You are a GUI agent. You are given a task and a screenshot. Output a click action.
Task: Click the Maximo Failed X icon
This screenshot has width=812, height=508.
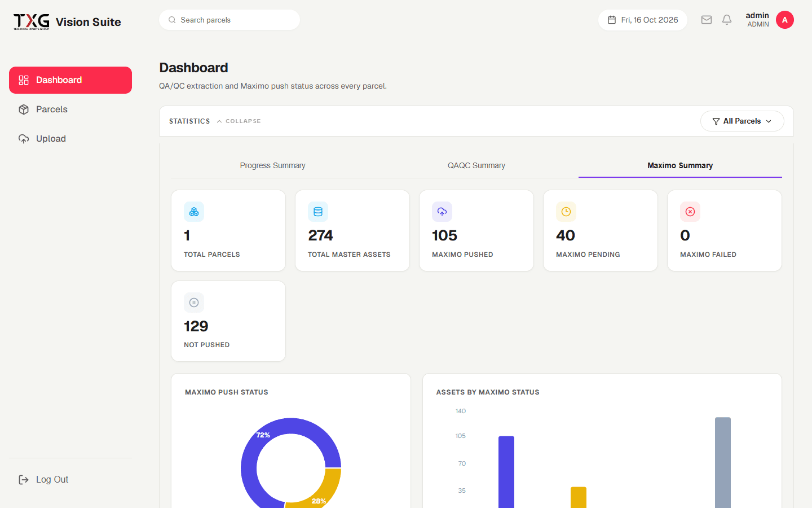(690, 212)
